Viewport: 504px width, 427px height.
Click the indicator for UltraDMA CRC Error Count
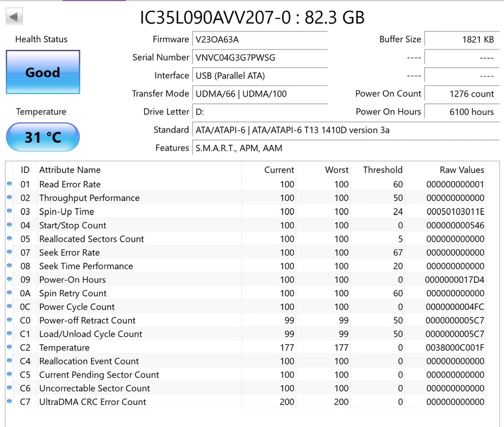tap(9, 402)
